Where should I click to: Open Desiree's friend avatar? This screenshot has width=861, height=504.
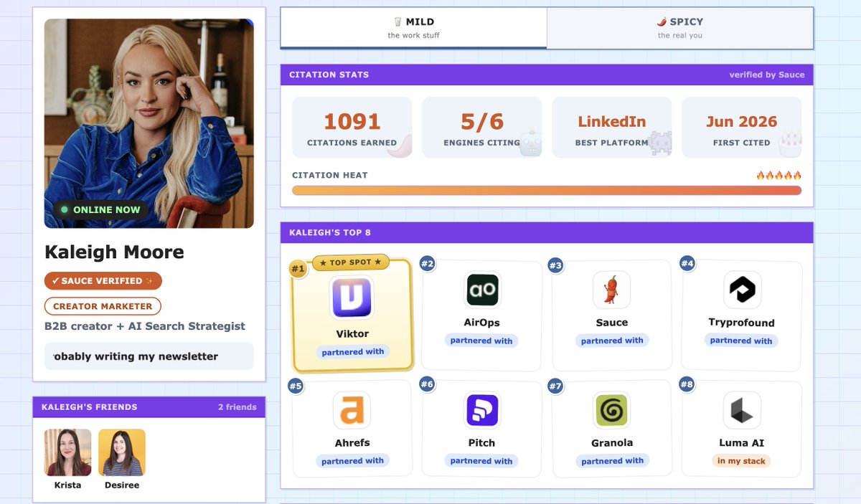[x=122, y=452]
